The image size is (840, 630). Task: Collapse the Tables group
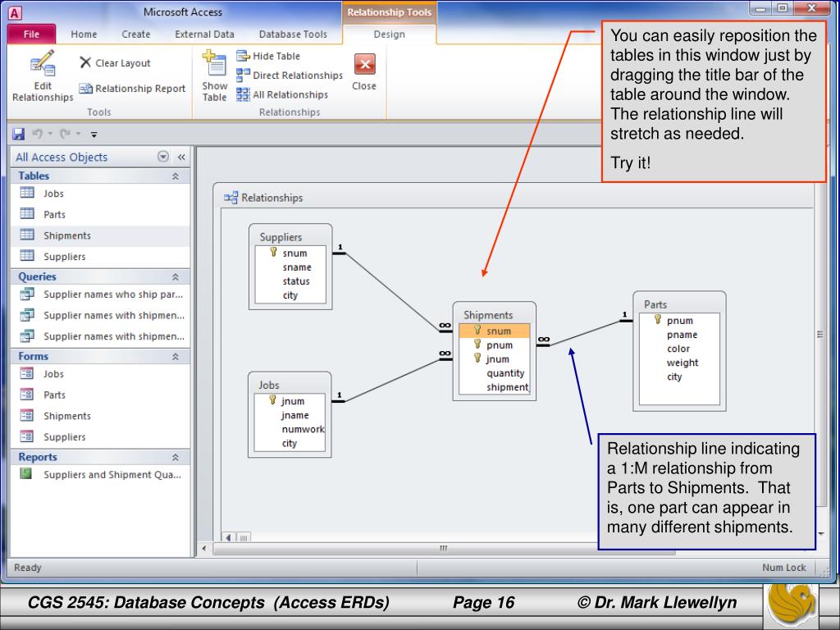point(176,176)
